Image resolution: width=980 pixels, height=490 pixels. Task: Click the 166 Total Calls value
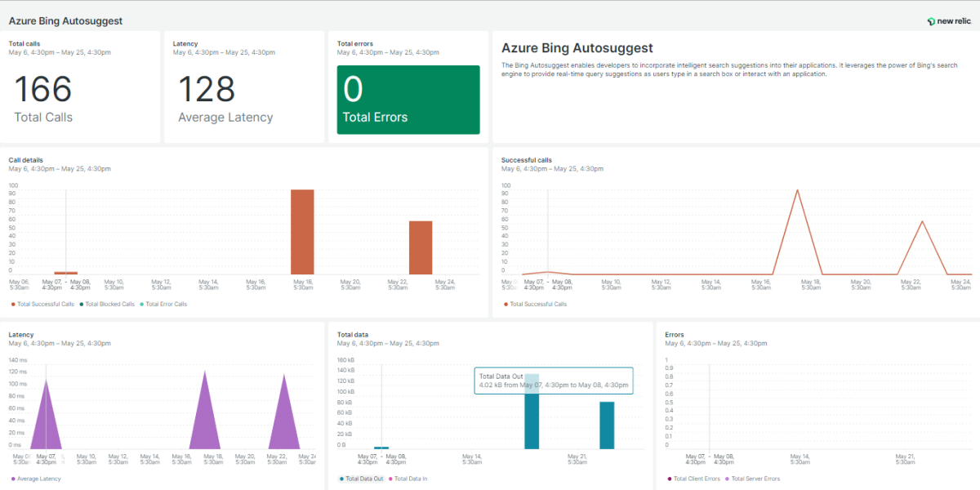point(43,90)
